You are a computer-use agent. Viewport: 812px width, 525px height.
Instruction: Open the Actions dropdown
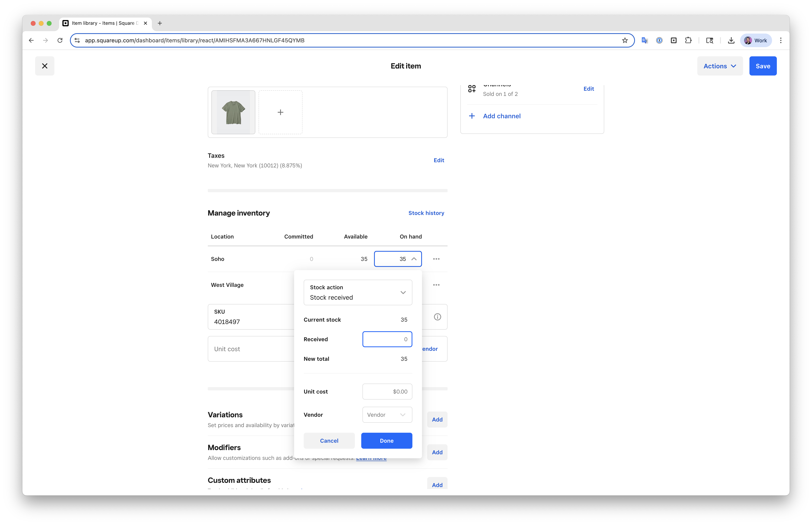[720, 66]
